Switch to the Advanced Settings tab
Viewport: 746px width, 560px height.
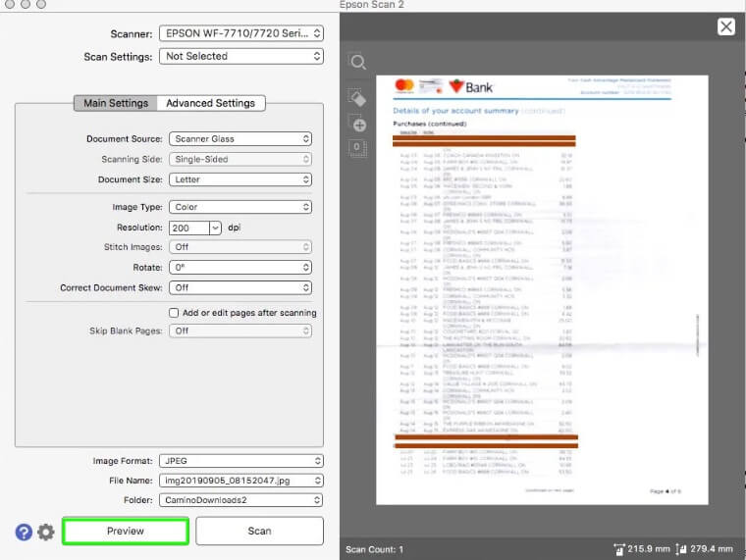(210, 103)
